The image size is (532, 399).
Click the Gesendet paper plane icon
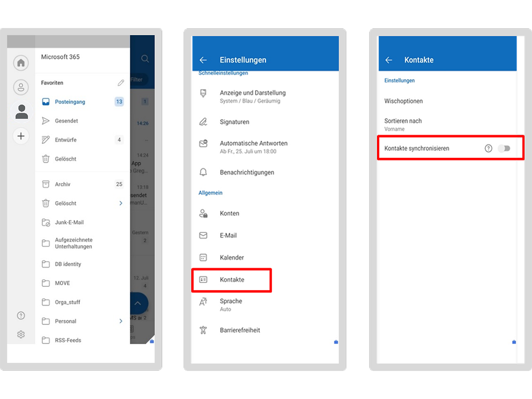pos(46,121)
